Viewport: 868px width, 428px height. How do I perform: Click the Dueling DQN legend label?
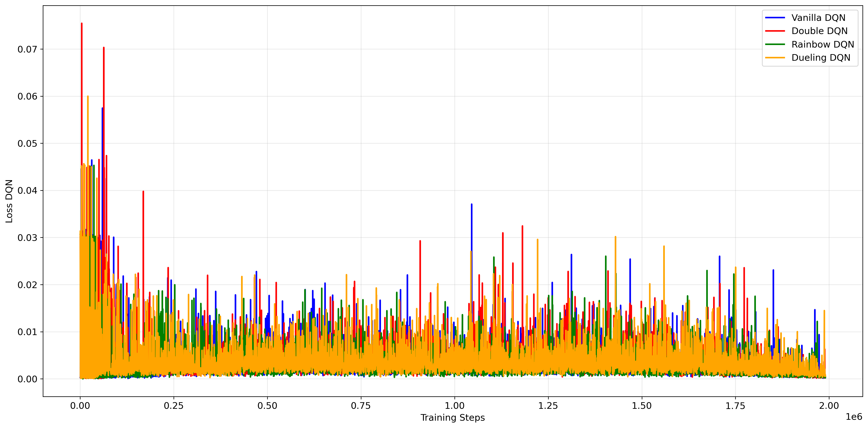coord(821,58)
